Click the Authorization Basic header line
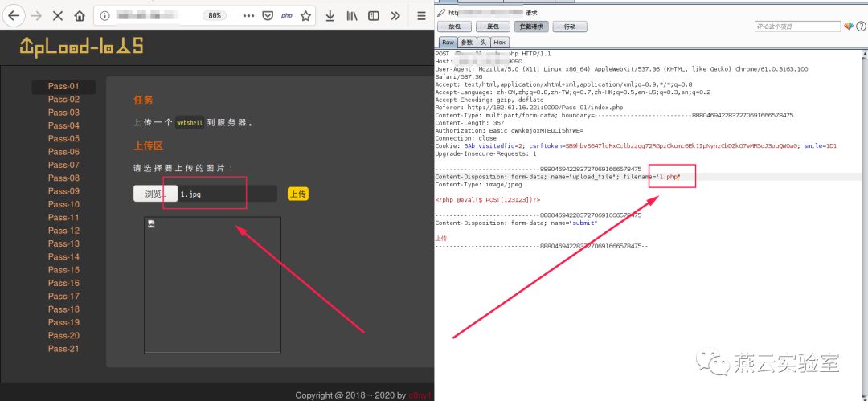The width and height of the screenshot is (868, 401). pyautogui.click(x=510, y=131)
